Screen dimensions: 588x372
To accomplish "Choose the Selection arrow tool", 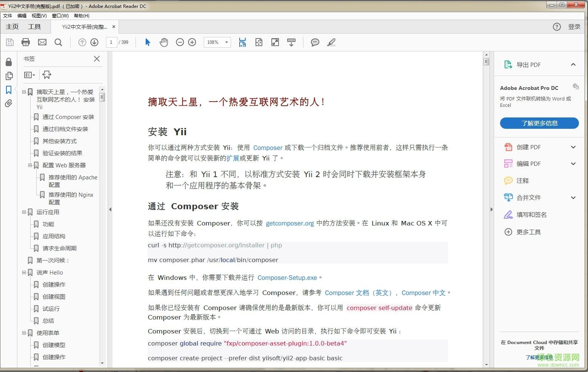I will [x=148, y=42].
